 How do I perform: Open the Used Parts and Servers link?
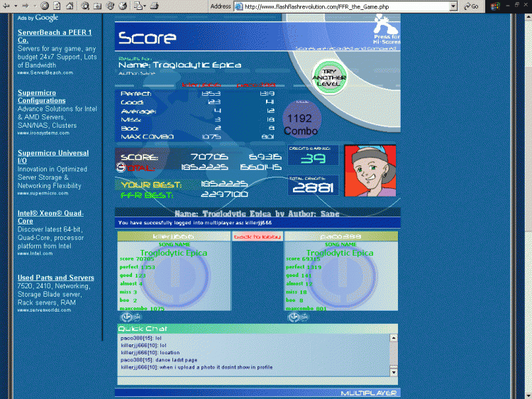pyautogui.click(x=55, y=278)
